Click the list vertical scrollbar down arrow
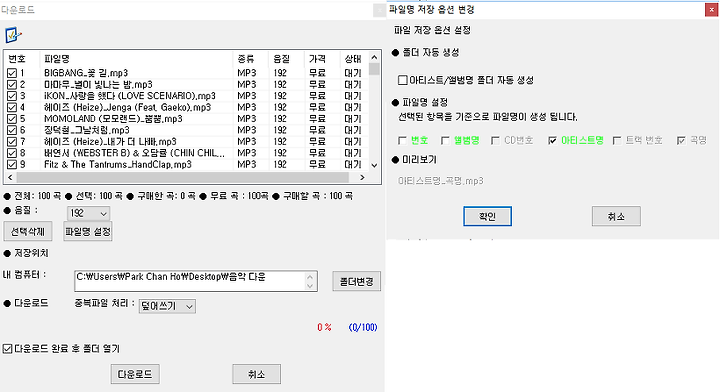The height and width of the screenshot is (392, 720). pos(374,165)
